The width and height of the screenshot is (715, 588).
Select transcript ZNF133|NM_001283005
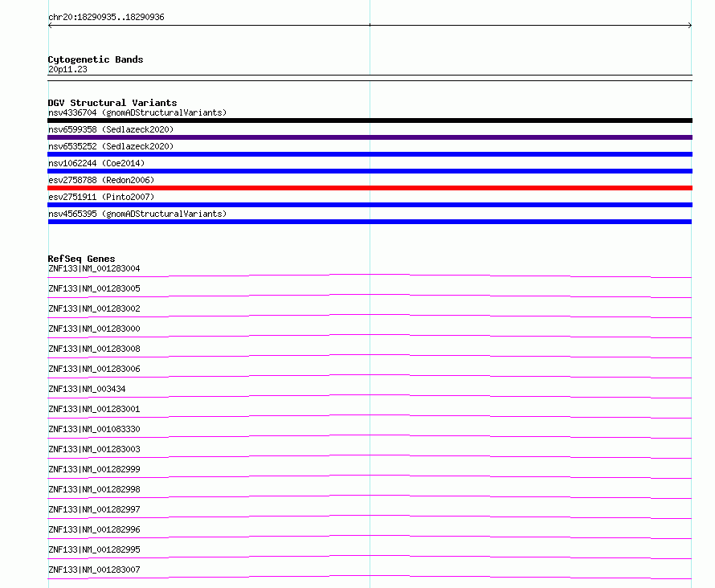[x=94, y=288]
